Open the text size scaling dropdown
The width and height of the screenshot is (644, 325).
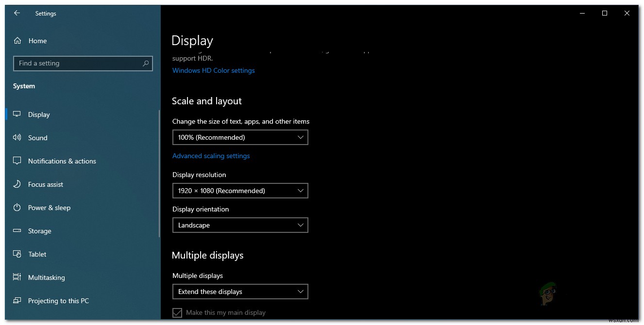coord(240,137)
